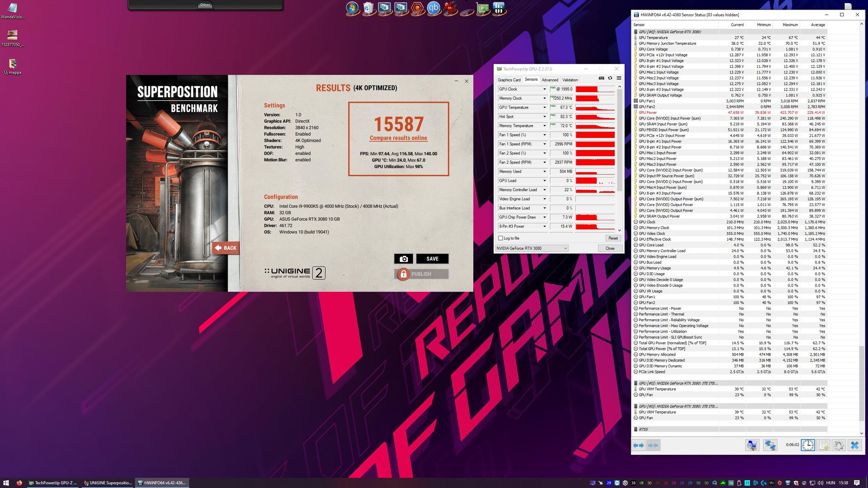
Task: Open the NVIDIA GeForce RTX 3080 device selector
Action: click(531, 248)
